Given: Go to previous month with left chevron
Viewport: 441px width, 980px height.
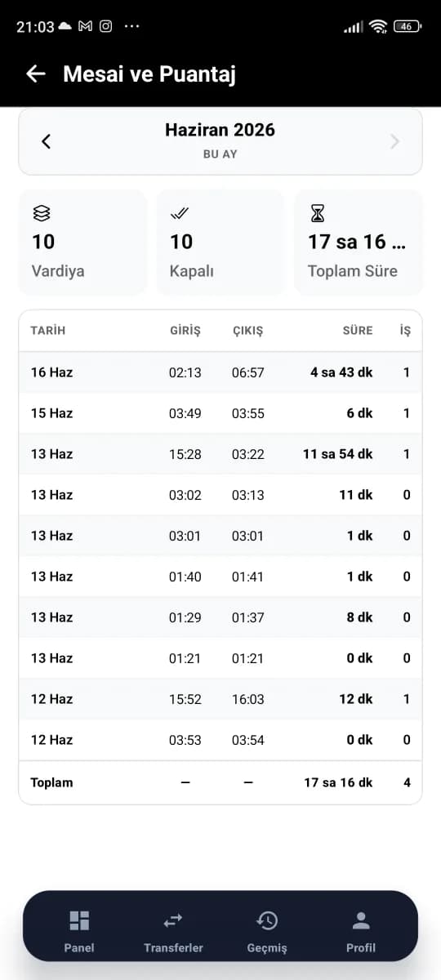Looking at the screenshot, I should tap(46, 141).
